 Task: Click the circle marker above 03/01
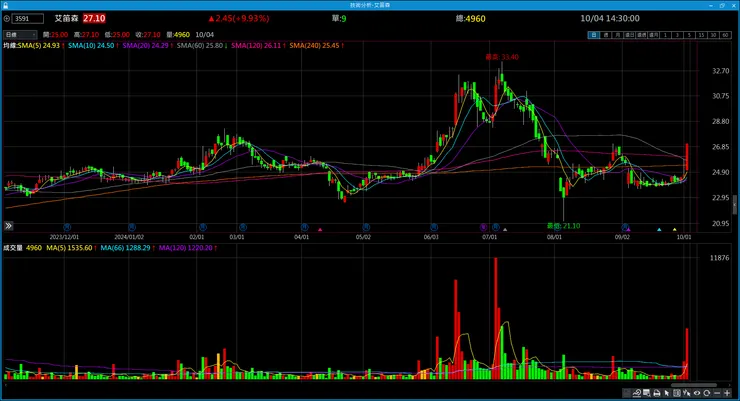(x=243, y=227)
